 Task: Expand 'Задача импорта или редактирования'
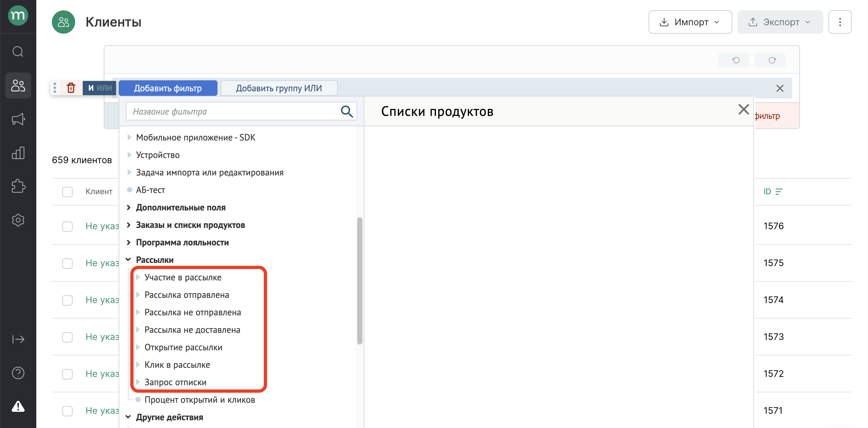(129, 172)
